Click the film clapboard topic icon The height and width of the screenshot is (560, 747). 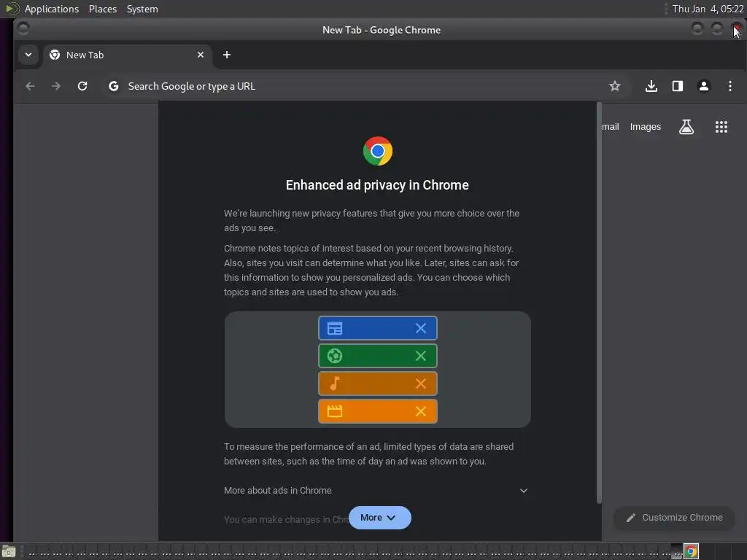pyautogui.click(x=334, y=411)
